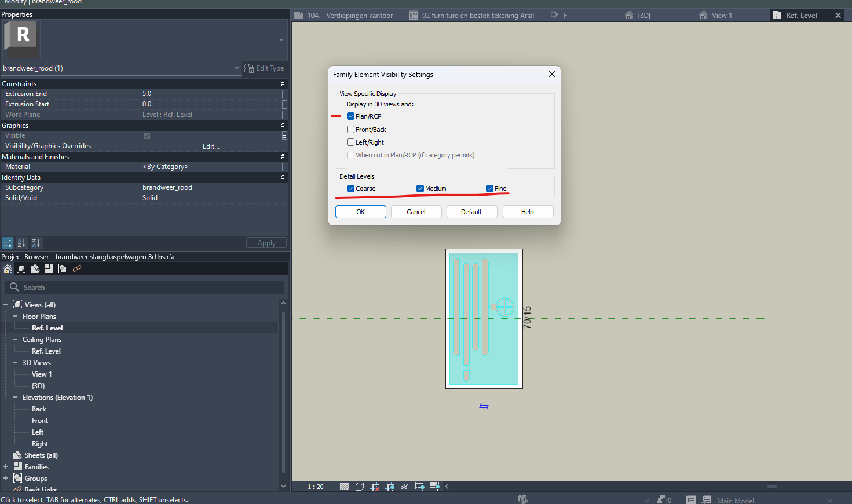
Task: Expand the Families tree node
Action: pos(6,467)
